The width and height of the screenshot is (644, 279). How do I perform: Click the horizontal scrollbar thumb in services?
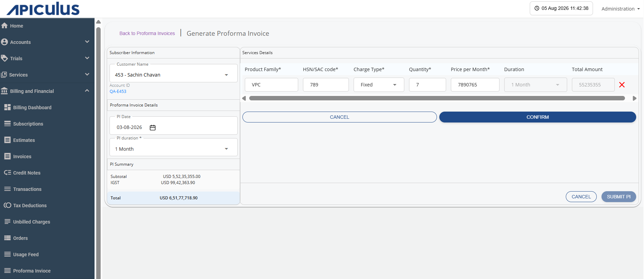coord(437,98)
